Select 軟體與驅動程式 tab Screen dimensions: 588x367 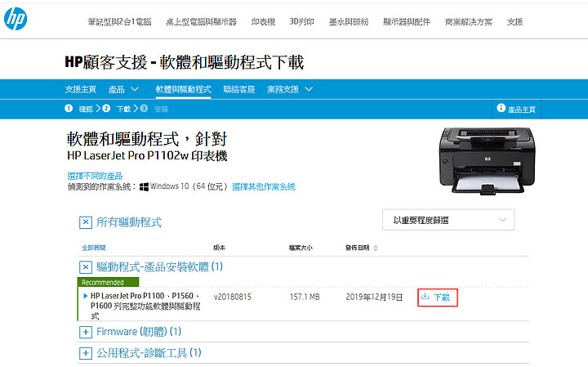click(x=184, y=89)
